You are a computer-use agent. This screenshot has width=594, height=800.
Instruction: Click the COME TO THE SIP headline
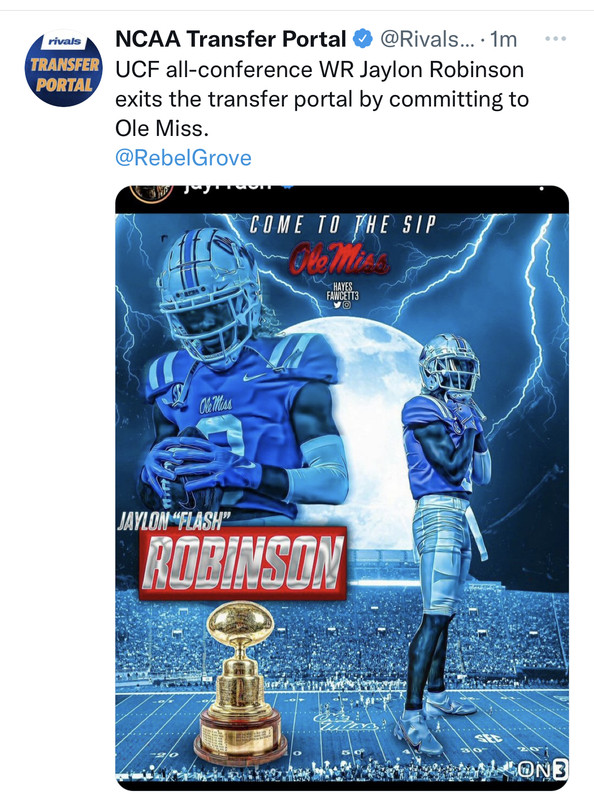pyautogui.click(x=342, y=225)
